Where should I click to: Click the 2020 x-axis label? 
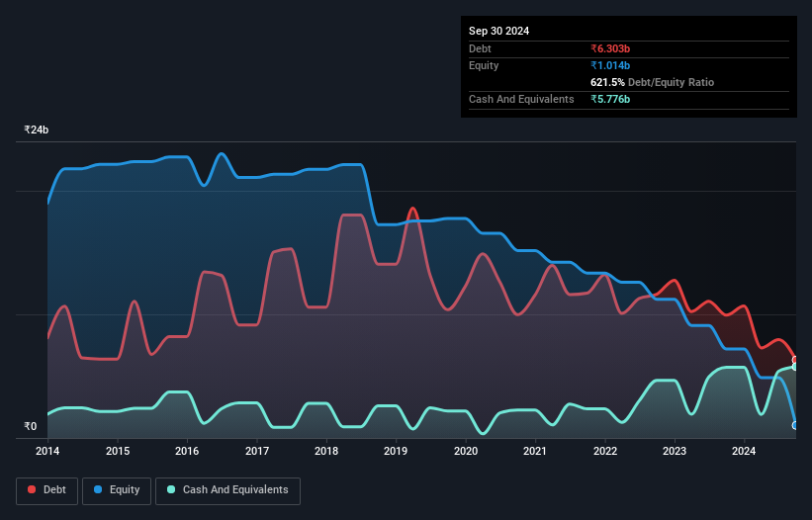466,451
